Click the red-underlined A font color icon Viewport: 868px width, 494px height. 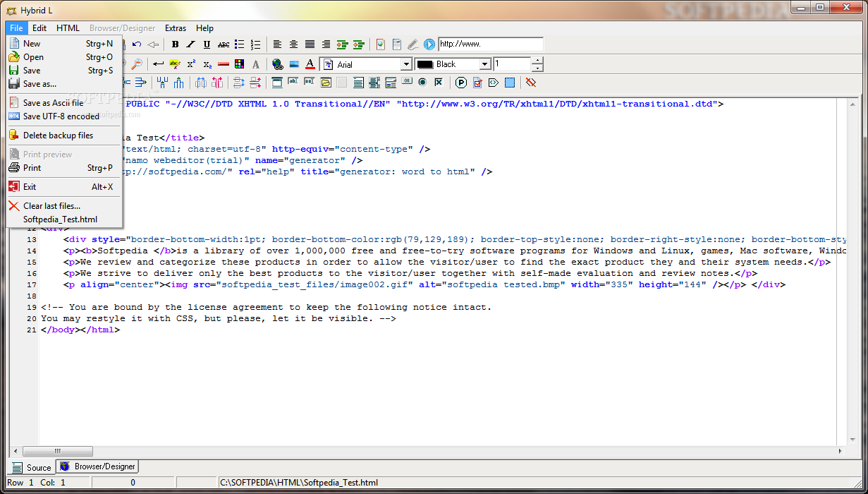point(310,64)
